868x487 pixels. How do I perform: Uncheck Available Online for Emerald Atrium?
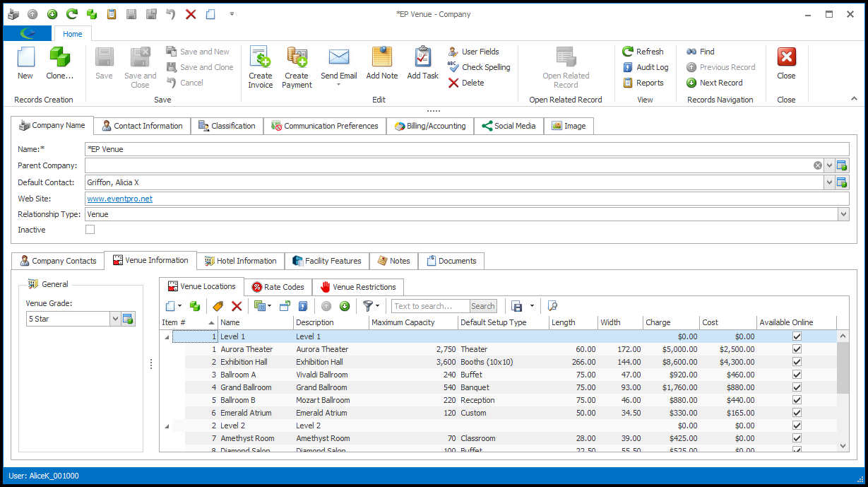pos(797,413)
